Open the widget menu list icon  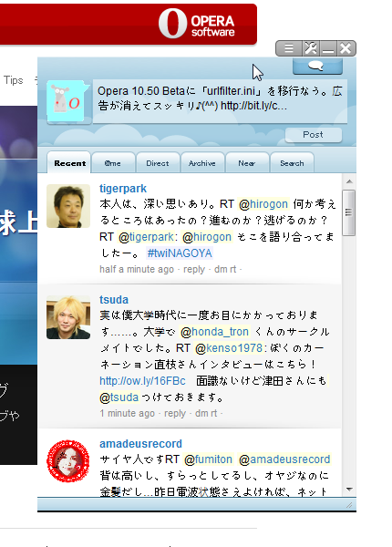click(289, 48)
